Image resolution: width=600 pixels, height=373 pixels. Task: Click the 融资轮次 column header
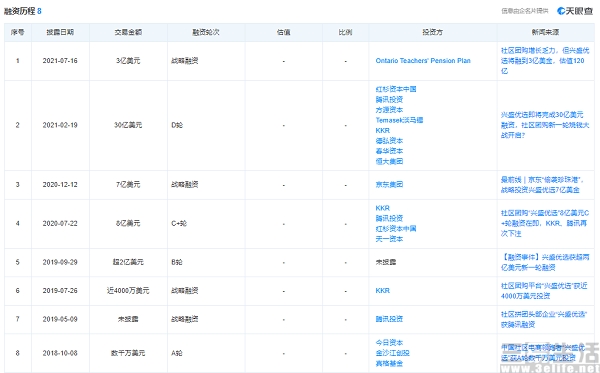click(x=206, y=32)
